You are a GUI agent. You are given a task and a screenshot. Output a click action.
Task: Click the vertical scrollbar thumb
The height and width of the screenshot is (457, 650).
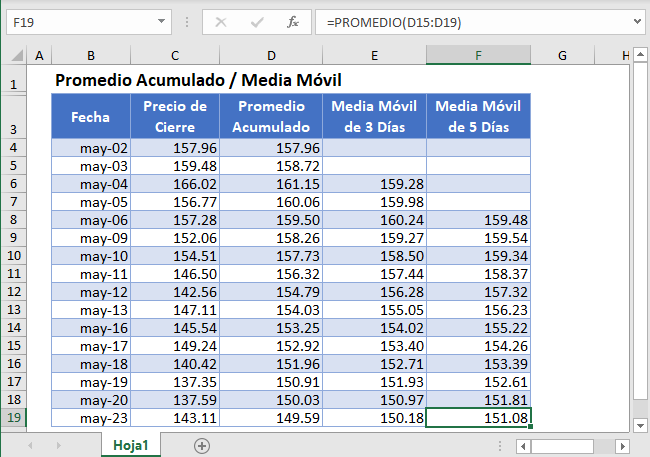pyautogui.click(x=640, y=231)
